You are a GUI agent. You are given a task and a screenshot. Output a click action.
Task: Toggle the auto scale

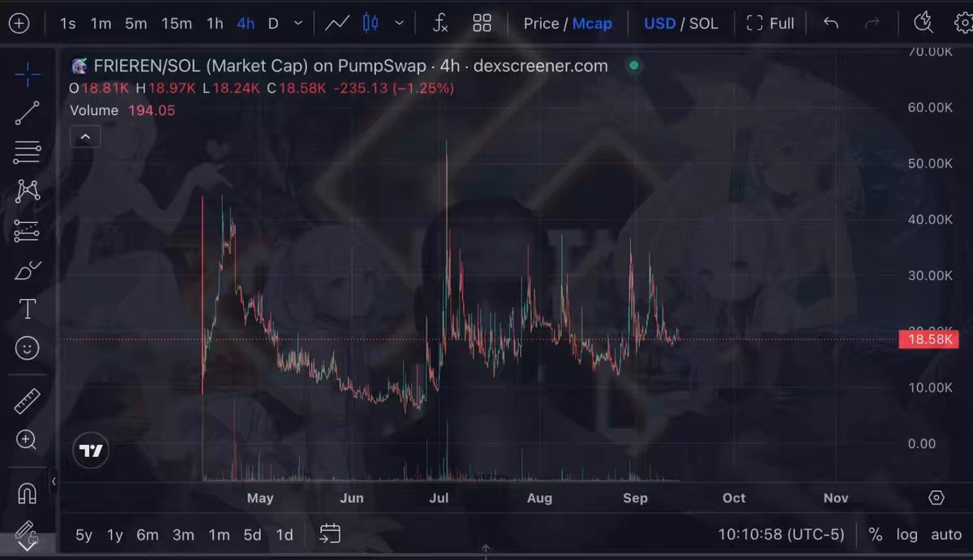(x=946, y=535)
